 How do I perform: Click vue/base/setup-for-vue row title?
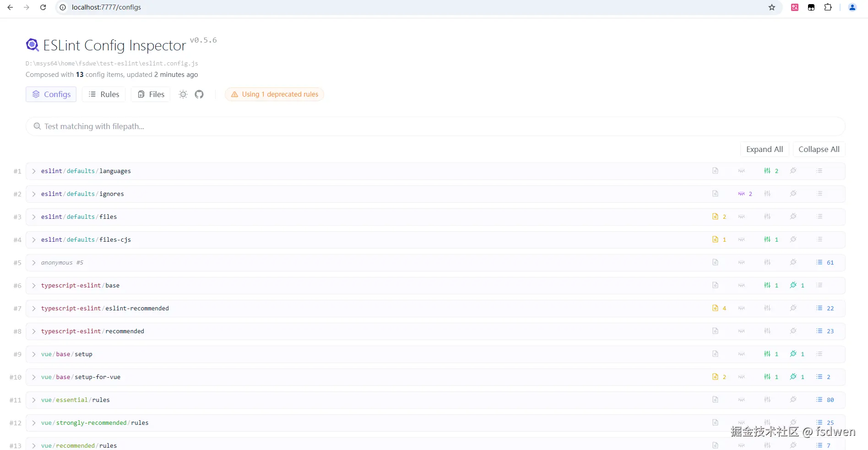point(81,377)
